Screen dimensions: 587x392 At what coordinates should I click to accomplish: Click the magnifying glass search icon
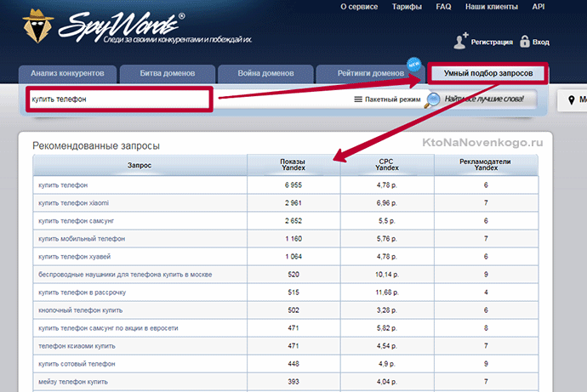click(x=432, y=99)
